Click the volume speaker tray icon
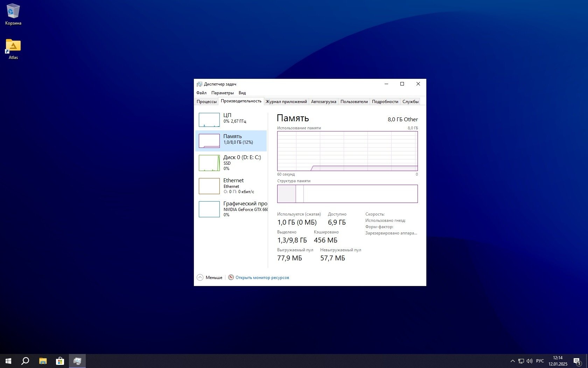 click(530, 361)
